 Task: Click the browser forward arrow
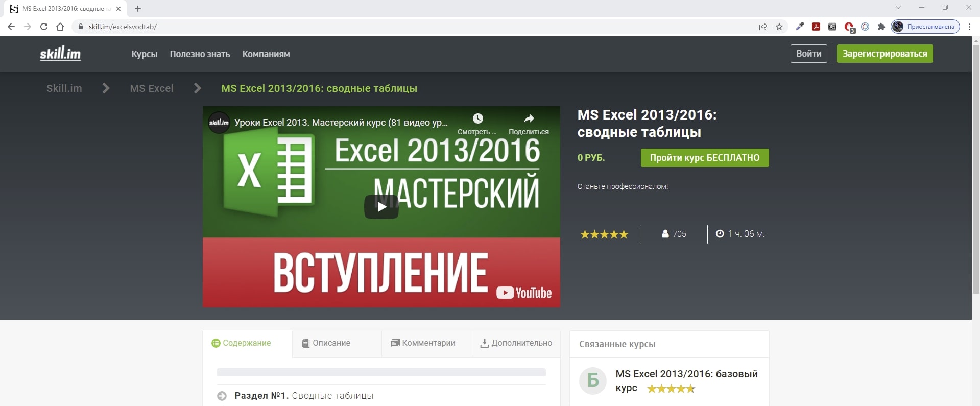(28, 27)
